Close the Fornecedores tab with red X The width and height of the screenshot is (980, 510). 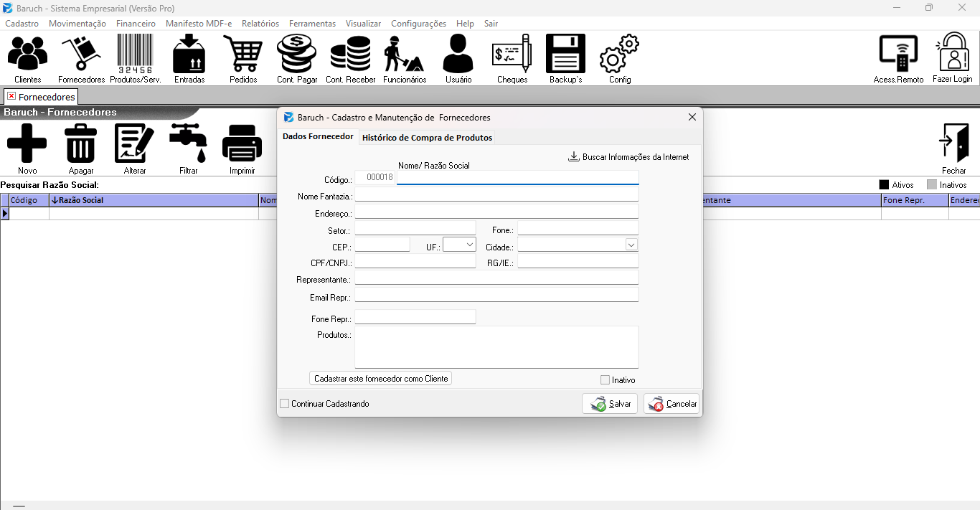pos(11,96)
